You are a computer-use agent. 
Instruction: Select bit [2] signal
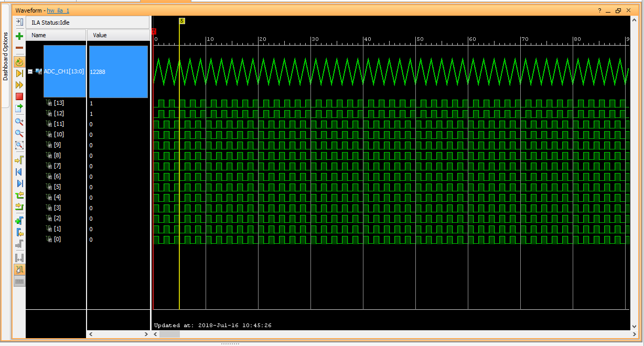click(57, 218)
